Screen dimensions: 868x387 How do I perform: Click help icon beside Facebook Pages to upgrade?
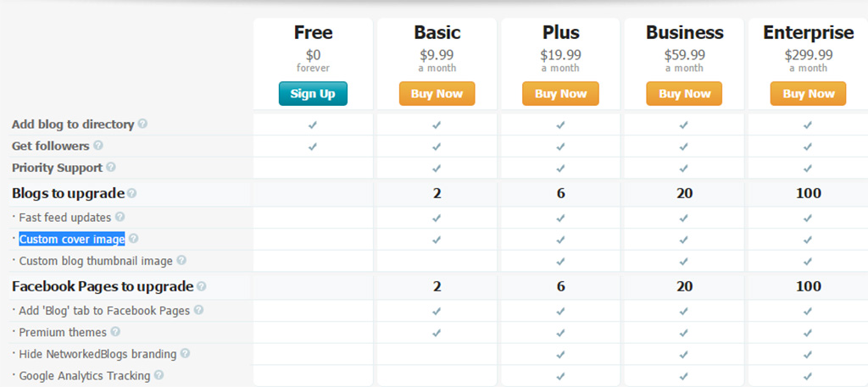(201, 286)
